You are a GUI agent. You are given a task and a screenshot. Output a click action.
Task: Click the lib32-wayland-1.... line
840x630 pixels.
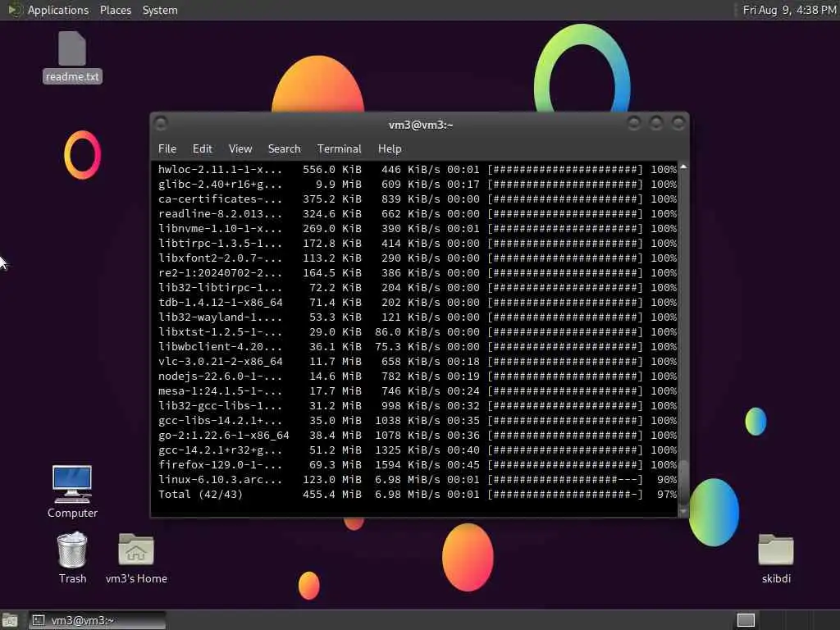click(x=417, y=317)
